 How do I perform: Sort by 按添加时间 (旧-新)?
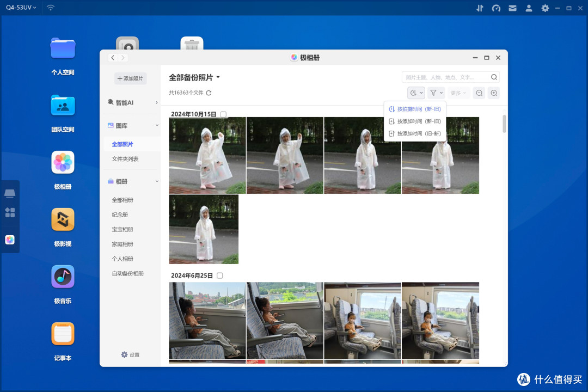click(415, 133)
